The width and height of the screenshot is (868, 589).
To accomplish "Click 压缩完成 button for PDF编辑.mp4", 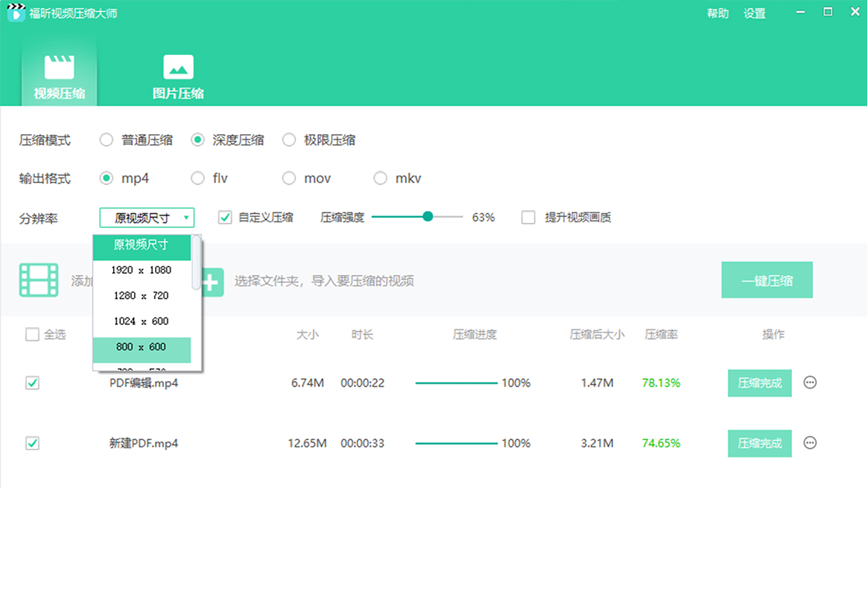I will [759, 383].
